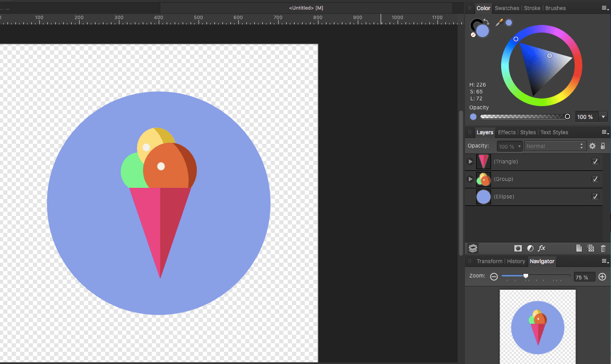Zoom in using the Navigator plus button

[602, 276]
